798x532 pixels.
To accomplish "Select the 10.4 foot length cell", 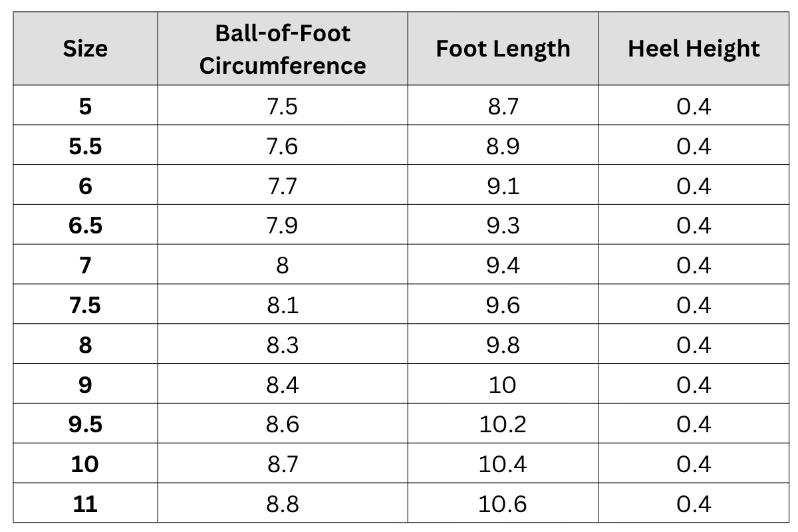I will click(x=503, y=464).
